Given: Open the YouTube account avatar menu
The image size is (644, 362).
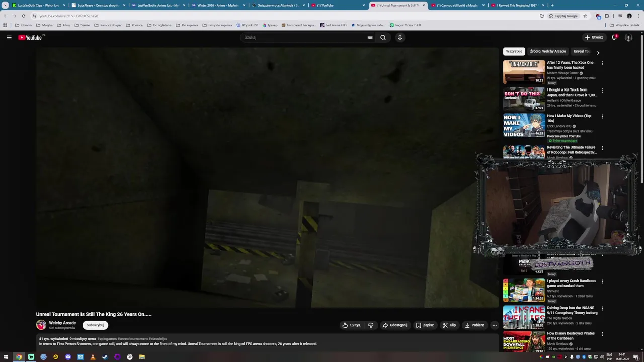Looking at the screenshot, I should click(x=628, y=37).
